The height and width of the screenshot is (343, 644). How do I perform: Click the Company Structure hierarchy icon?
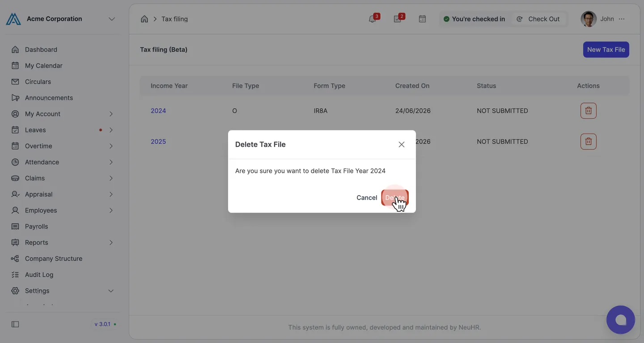15,259
